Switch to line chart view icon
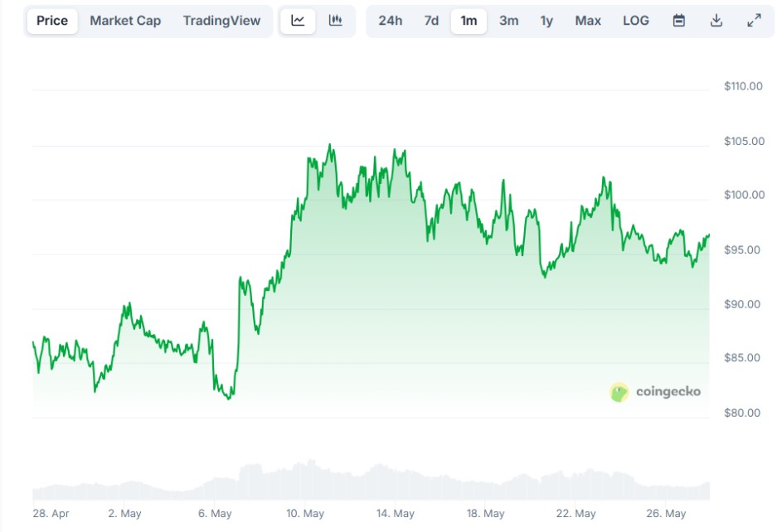This screenshot has height=532, width=777. click(x=298, y=21)
